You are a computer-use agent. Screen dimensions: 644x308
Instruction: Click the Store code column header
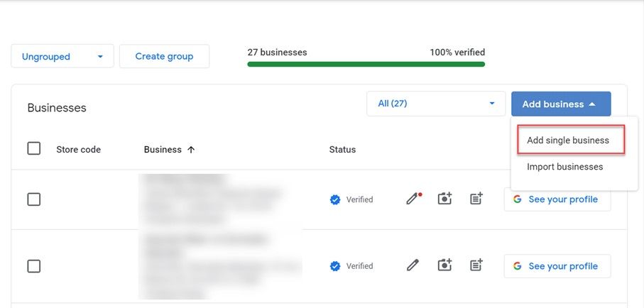coord(78,150)
